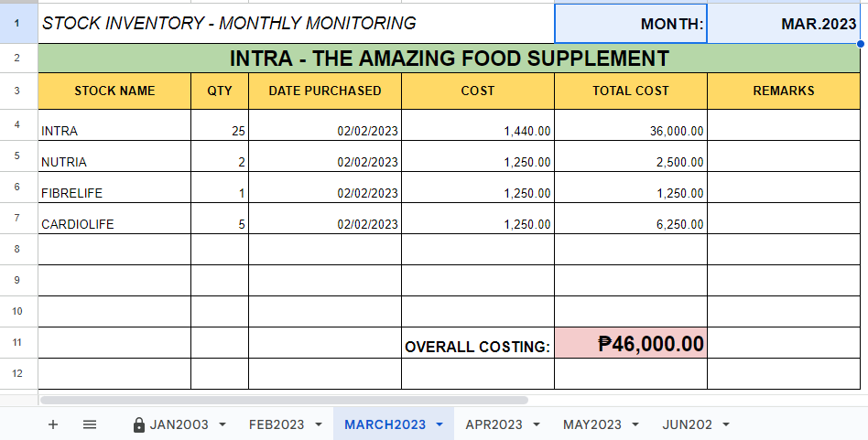Select row header 3
Screen dimensions: 868x440
19,91
